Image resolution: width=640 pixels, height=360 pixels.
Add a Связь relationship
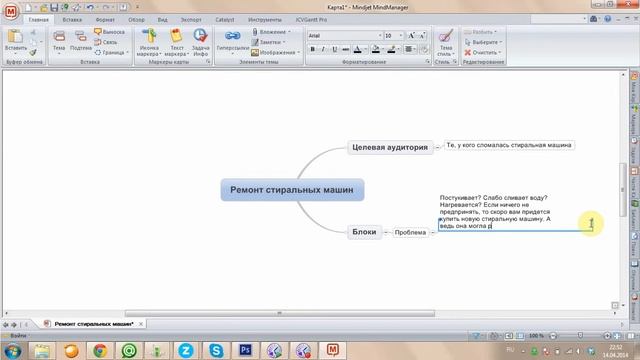pos(105,42)
